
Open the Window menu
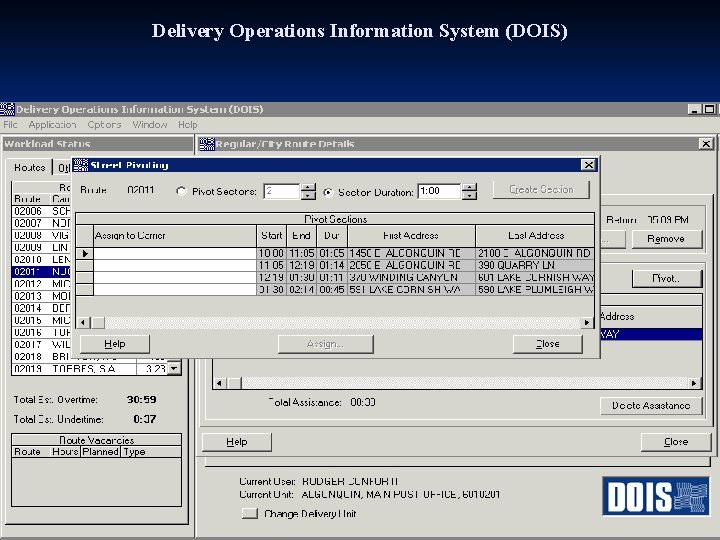150,124
